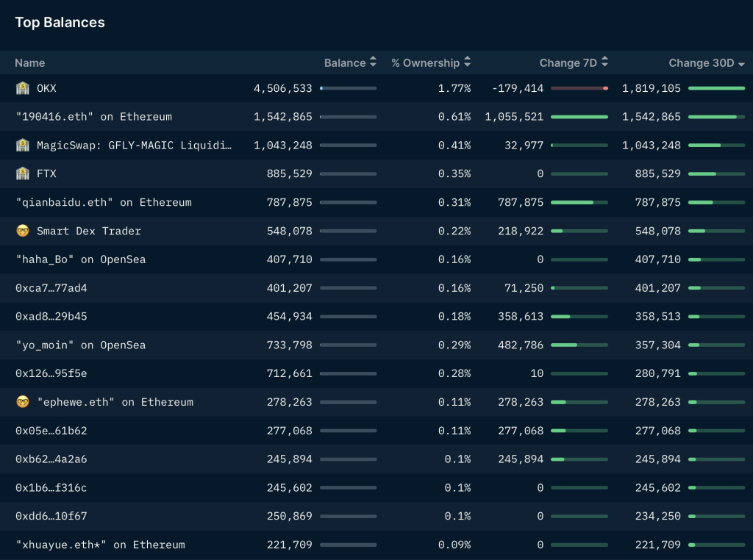Open address 0xdd6…10f67
Viewport: 753px width, 560px height.
51,517
